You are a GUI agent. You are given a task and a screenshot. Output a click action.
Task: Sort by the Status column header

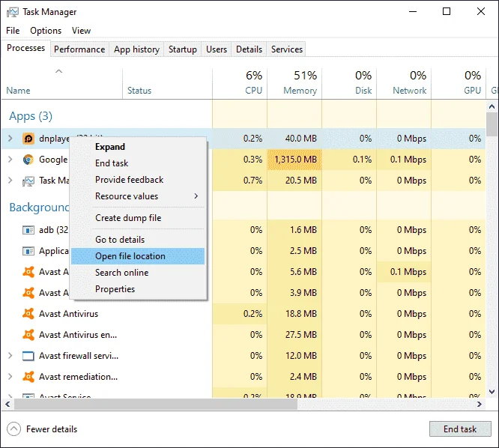coord(167,83)
